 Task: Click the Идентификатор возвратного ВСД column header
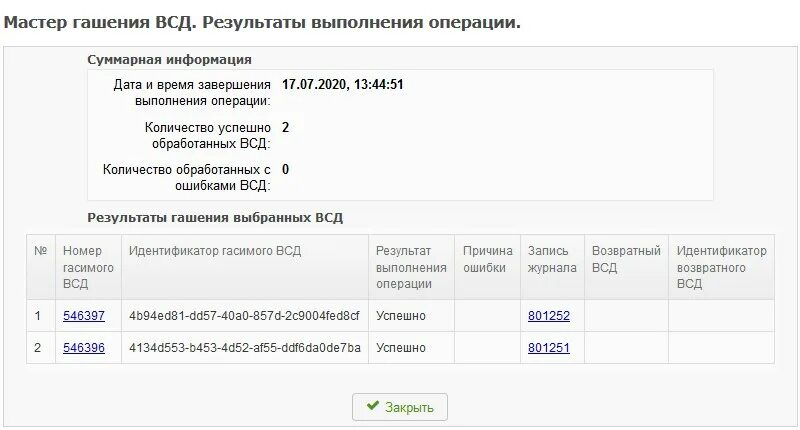[721, 267]
